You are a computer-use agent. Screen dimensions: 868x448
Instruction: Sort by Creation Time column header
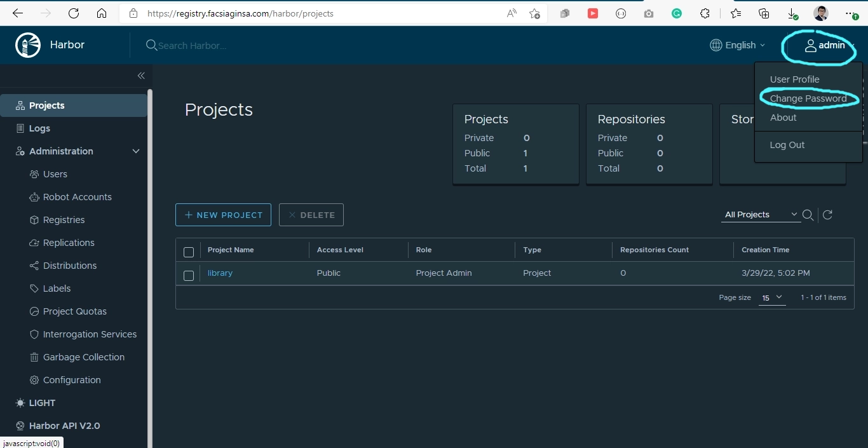pos(765,250)
